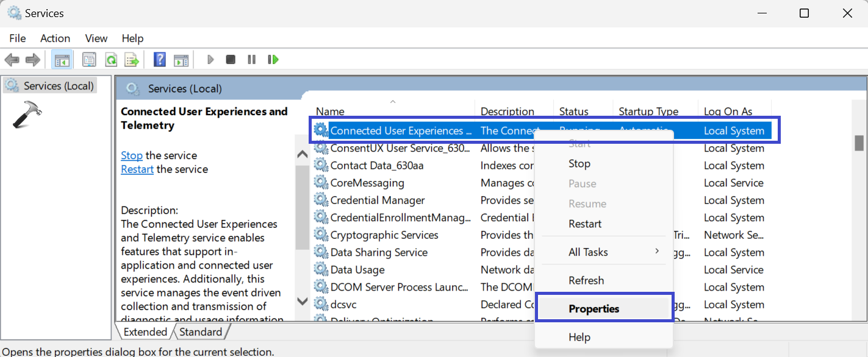The height and width of the screenshot is (357, 868).
Task: Open the Action menu
Action: pyautogui.click(x=55, y=38)
